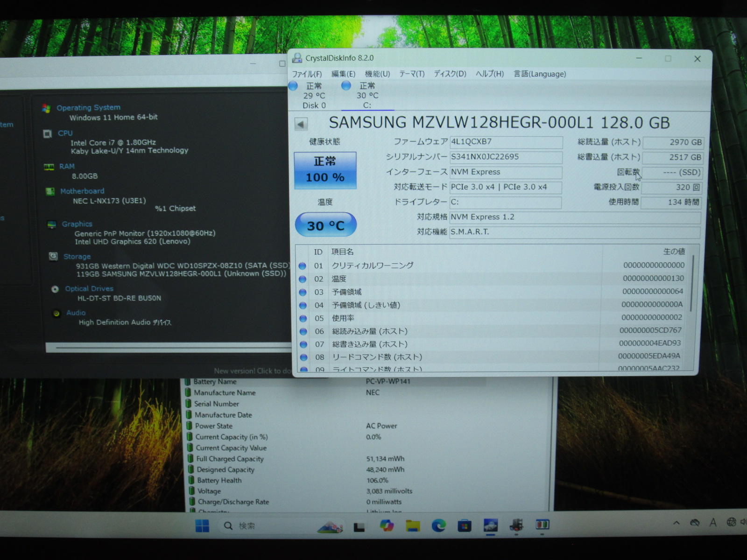Click the Optical Drives disc icon
Viewport: 747px width, 560px height.
[x=55, y=289]
